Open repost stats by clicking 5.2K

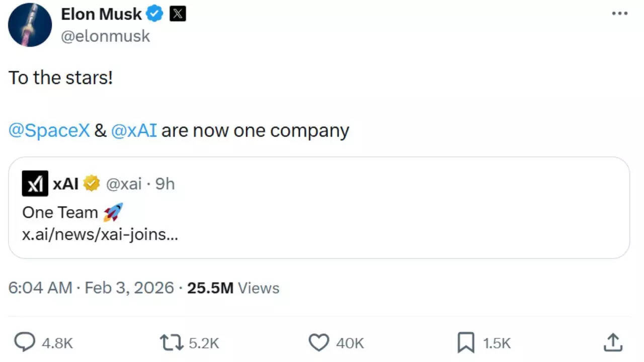click(x=203, y=343)
